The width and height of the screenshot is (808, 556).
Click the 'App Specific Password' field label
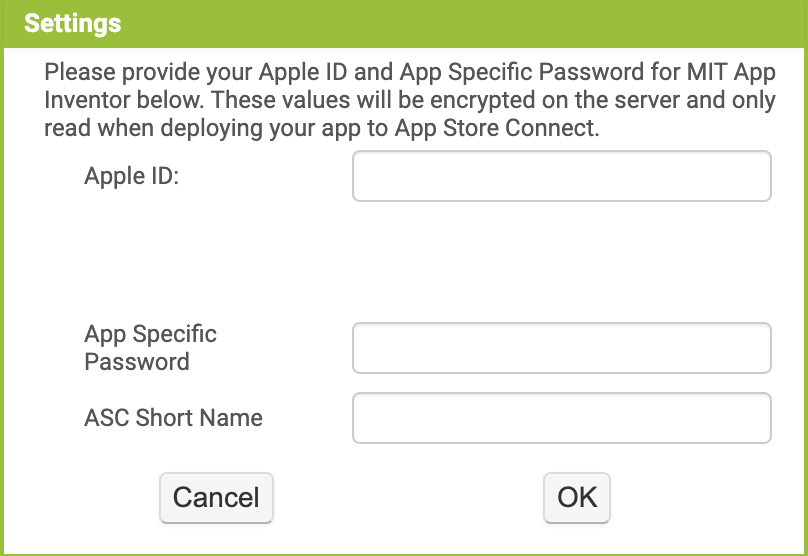pos(150,348)
